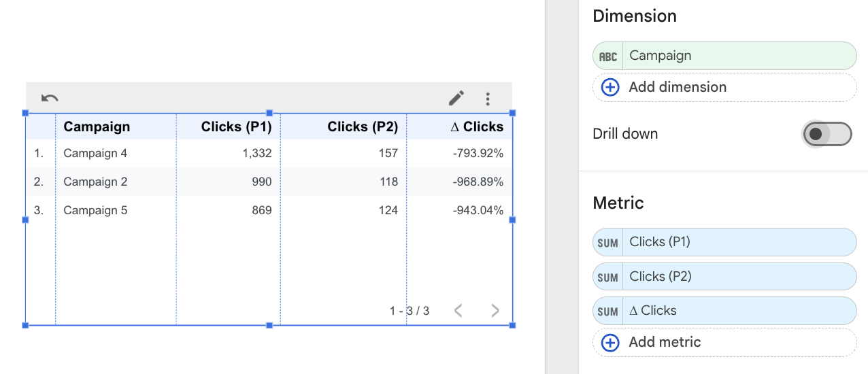This screenshot has width=868, height=374.
Task: Click the Dimension section heading
Action: (x=635, y=16)
